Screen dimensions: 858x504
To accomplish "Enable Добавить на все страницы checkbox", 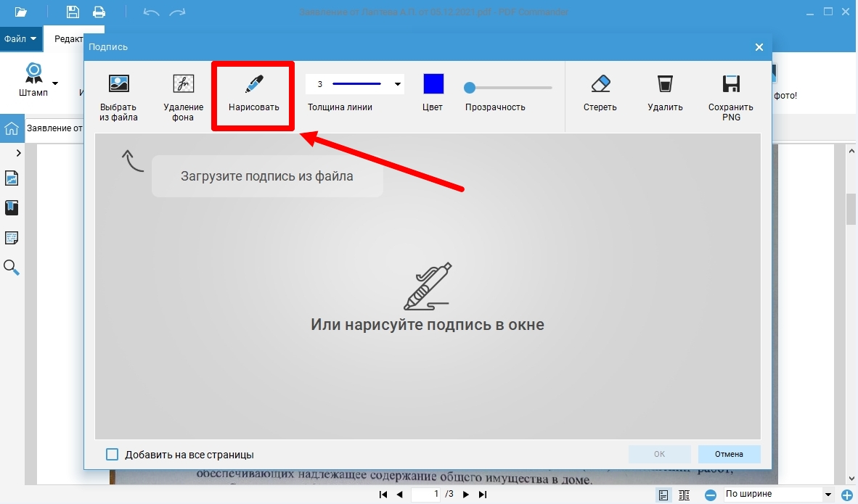I will click(x=112, y=454).
